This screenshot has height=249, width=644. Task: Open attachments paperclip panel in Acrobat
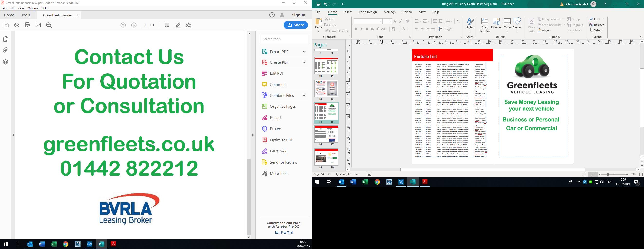click(x=6, y=50)
